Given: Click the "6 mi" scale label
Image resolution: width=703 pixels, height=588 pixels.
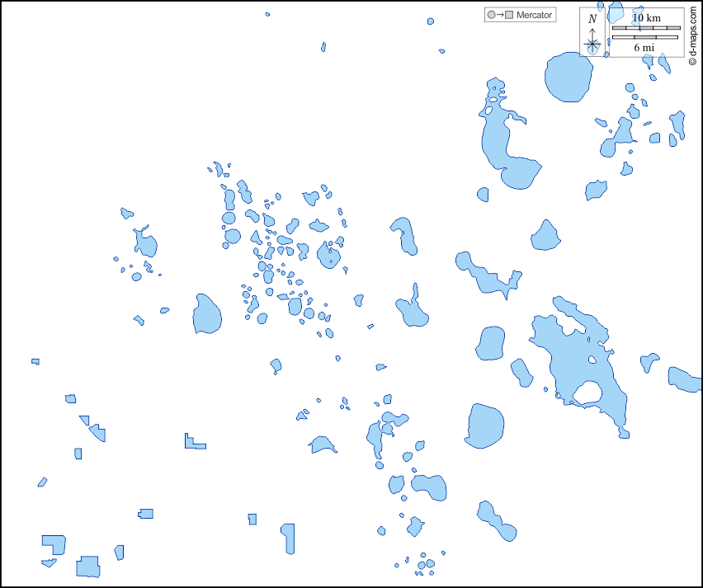Looking at the screenshot, I should tap(644, 48).
